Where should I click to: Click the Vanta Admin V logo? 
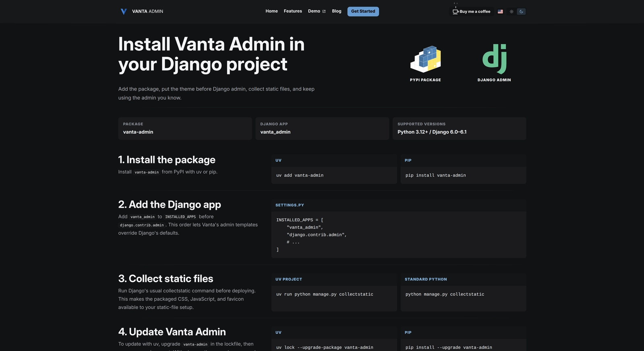[124, 12]
